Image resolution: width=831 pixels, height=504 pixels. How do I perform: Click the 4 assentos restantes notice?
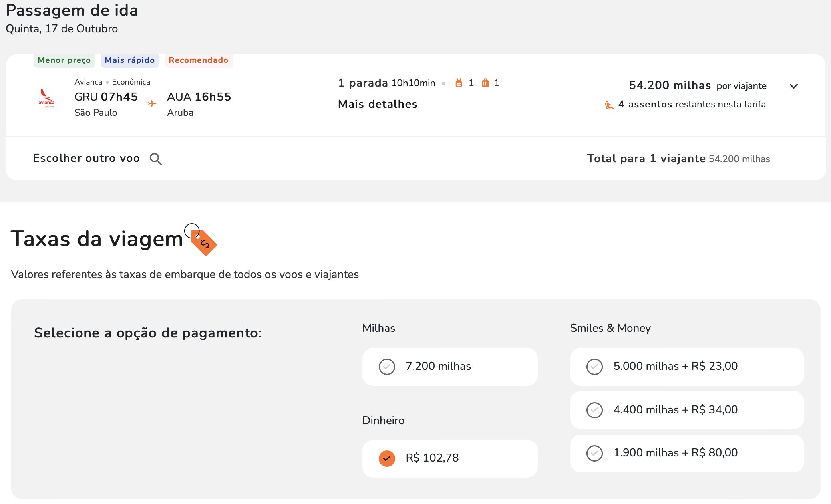[x=692, y=105]
